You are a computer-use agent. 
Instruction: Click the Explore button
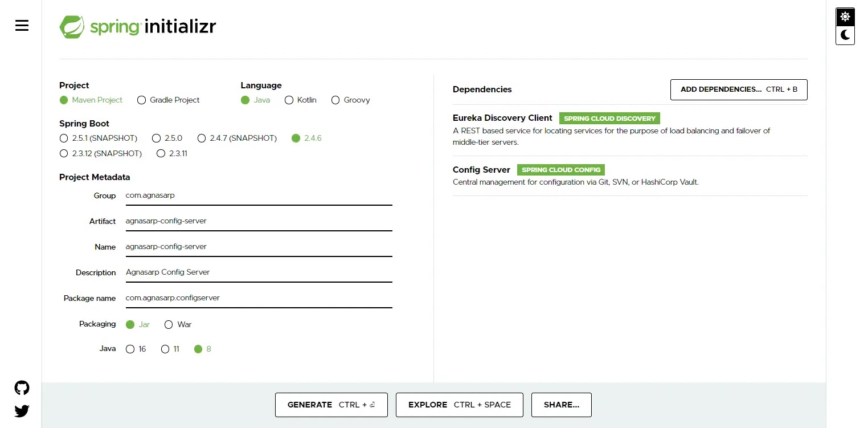coord(460,405)
